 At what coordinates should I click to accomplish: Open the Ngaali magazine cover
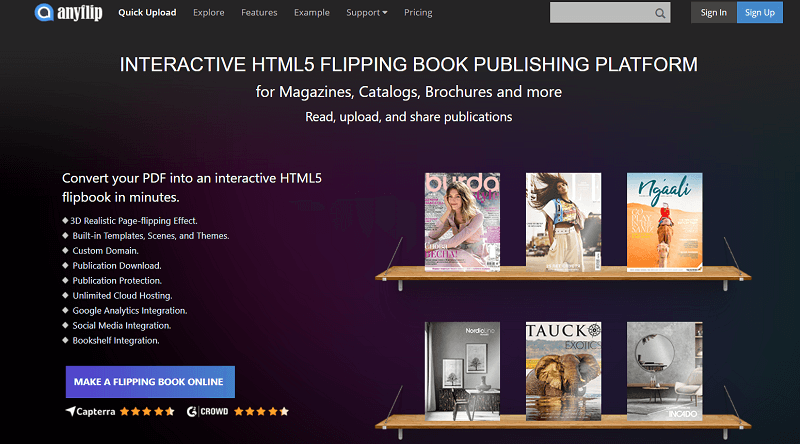pyautogui.click(x=664, y=220)
